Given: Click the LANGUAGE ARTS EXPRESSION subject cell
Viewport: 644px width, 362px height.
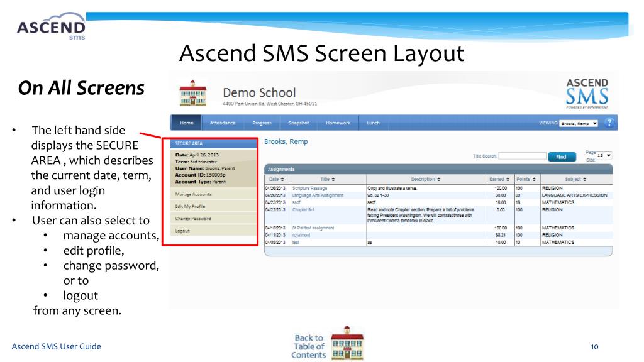Looking at the screenshot, I should tap(576, 195).
